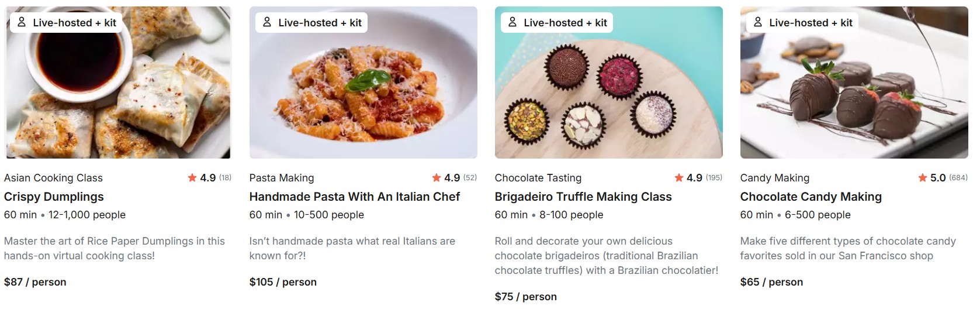Screen dimensions: 980x316
Task: Click person icon on Crispy Dumplings badge
Action: point(22,22)
